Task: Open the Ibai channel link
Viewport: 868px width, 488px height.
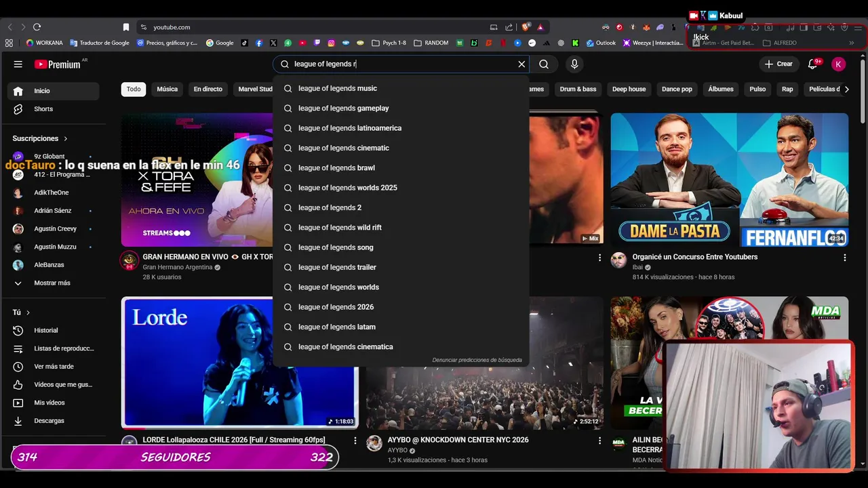Action: click(x=637, y=267)
